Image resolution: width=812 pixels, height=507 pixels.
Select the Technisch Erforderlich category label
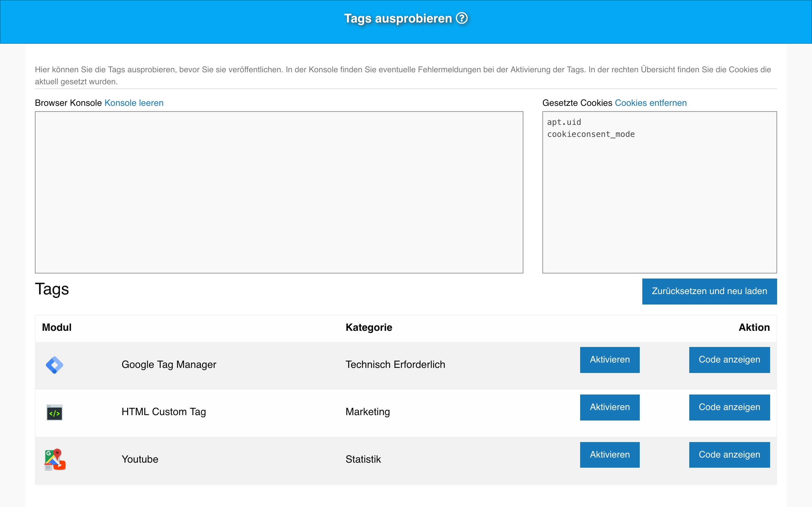point(396,364)
